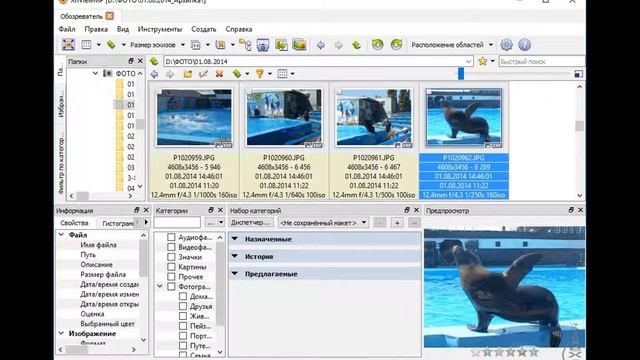Image resolution: width=640 pixels, height=360 pixels.
Task: Click the thumbnail size slider
Action: click(461, 74)
